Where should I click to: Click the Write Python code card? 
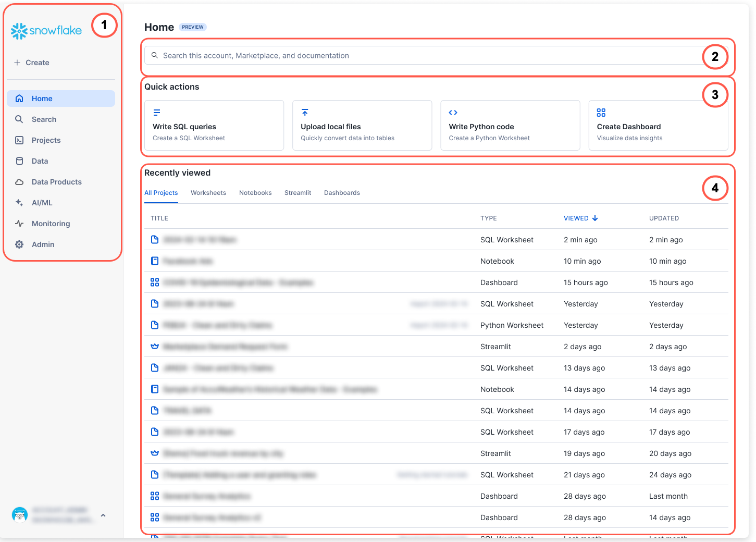[510, 126]
